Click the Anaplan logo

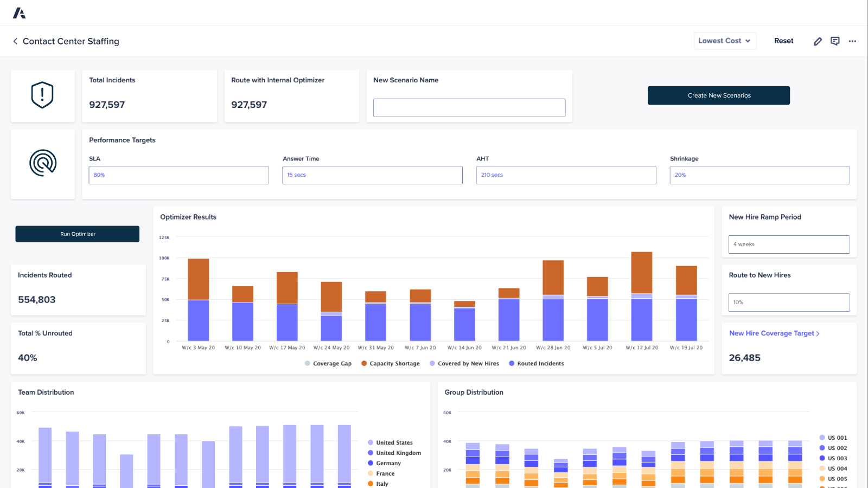pyautogui.click(x=20, y=12)
